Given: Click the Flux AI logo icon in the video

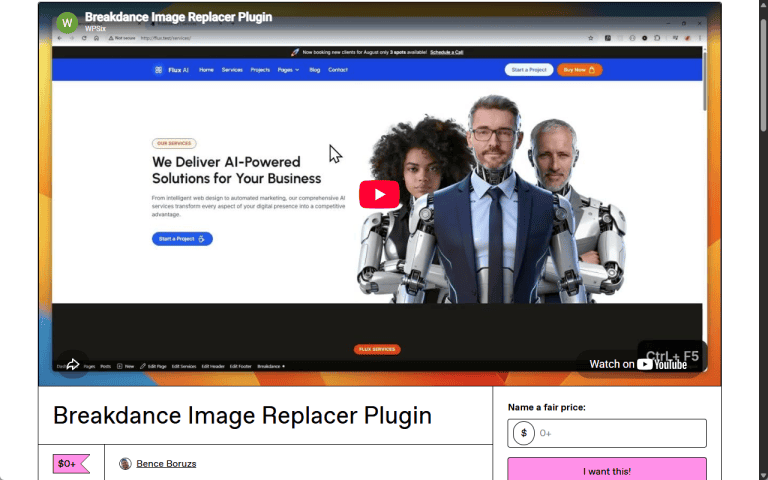Looking at the screenshot, I should point(158,70).
